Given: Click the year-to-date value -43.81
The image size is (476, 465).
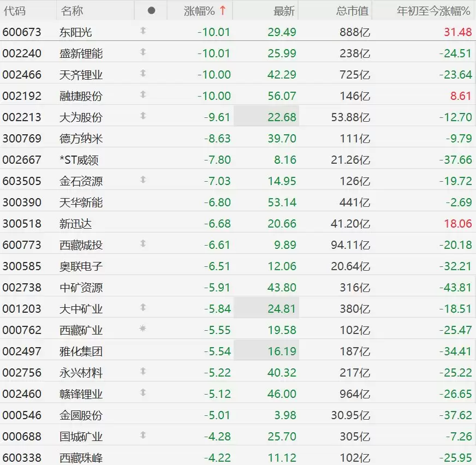Looking at the screenshot, I should (456, 288).
